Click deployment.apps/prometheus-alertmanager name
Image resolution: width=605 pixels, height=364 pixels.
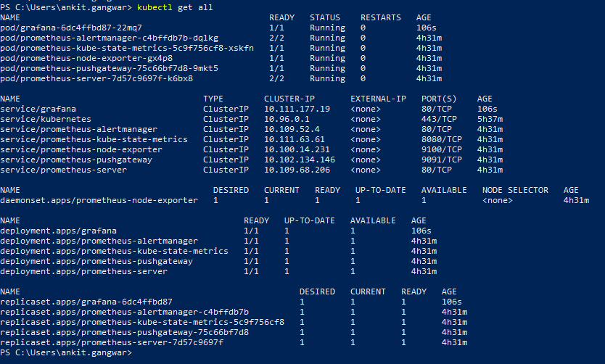(99, 241)
